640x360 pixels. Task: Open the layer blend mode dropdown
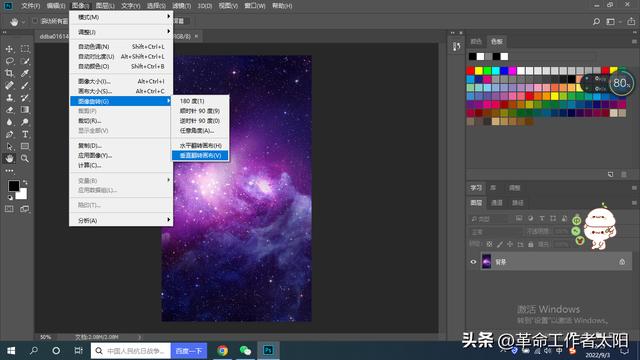(x=495, y=232)
